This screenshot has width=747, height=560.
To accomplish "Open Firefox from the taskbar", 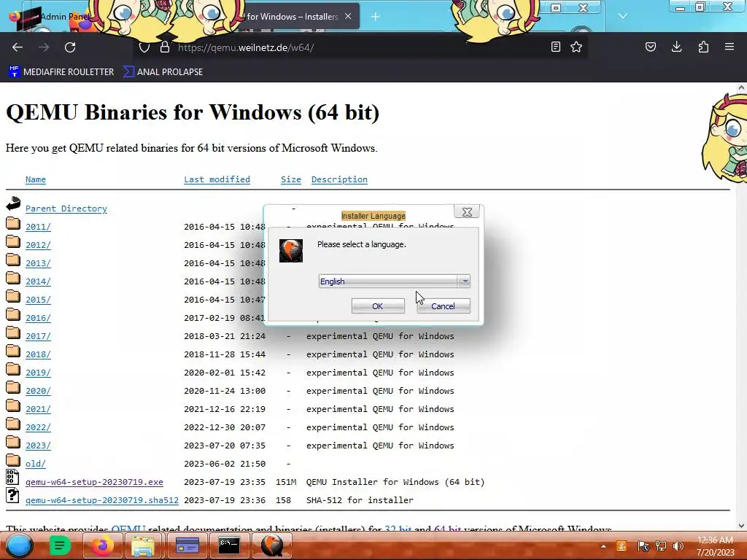I will click(102, 545).
